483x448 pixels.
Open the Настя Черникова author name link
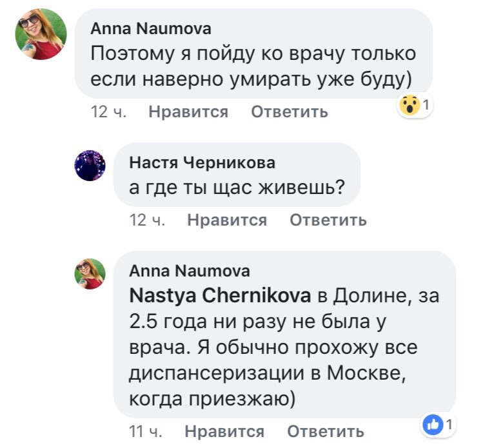[202, 162]
